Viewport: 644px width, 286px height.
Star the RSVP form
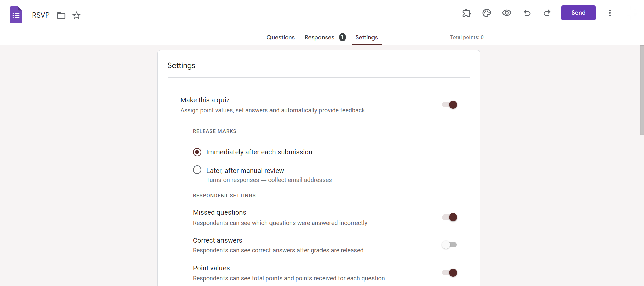pyautogui.click(x=77, y=15)
